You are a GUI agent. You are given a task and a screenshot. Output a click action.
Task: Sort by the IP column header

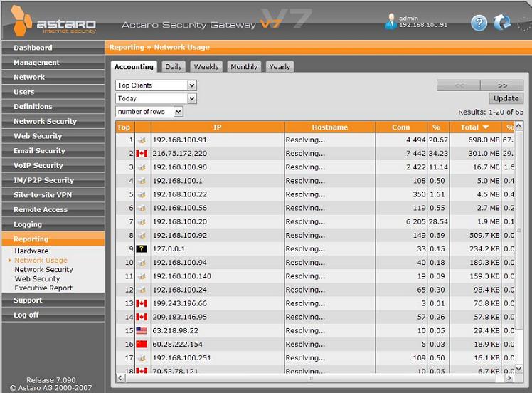(x=218, y=127)
